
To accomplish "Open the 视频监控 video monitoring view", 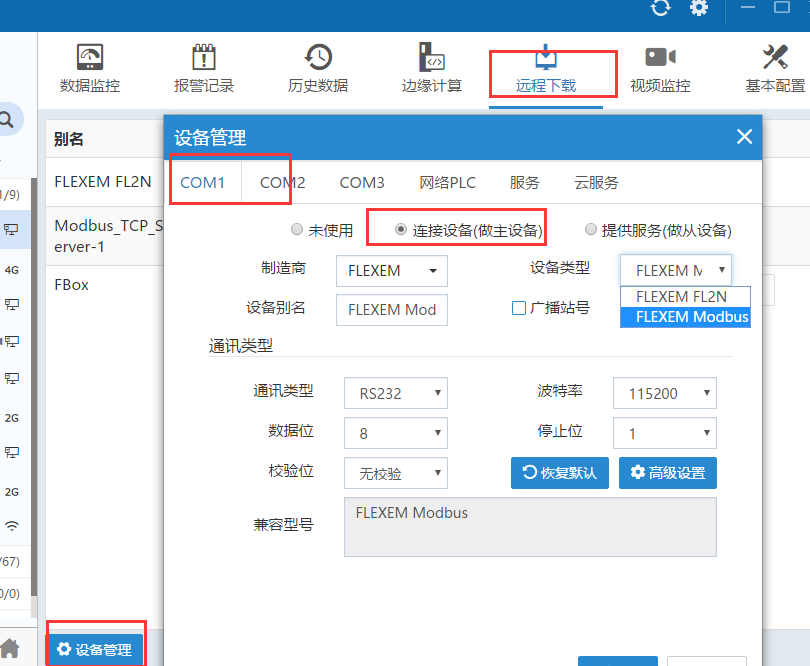I will [660, 69].
